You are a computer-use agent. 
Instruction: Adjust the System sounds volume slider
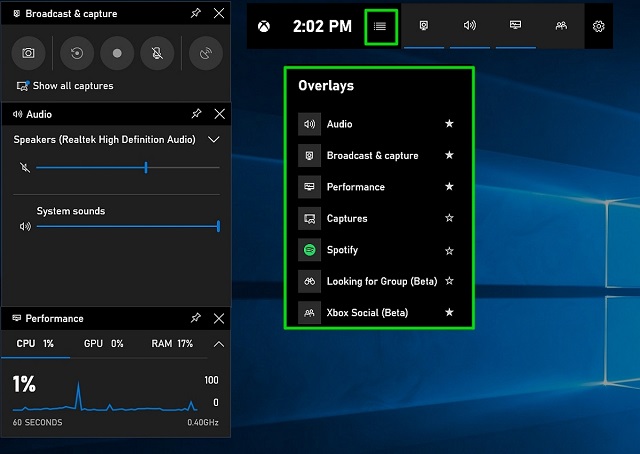pos(129,226)
